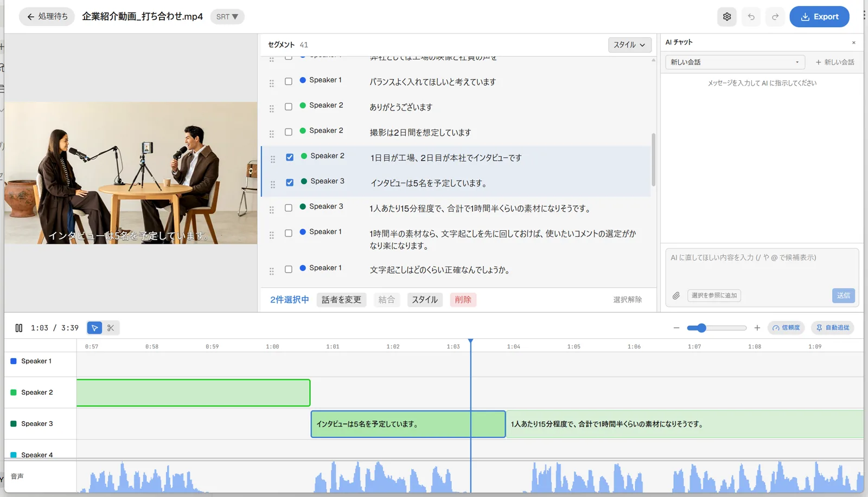Image resolution: width=868 pixels, height=497 pixels.
Task: Select the pointer tool in timeline
Action: 94,328
